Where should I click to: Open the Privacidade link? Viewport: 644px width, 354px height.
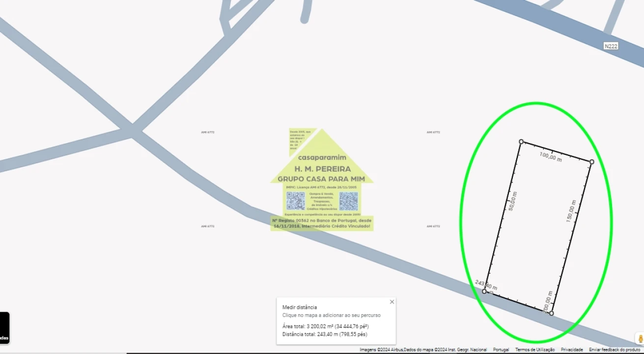[572, 350]
